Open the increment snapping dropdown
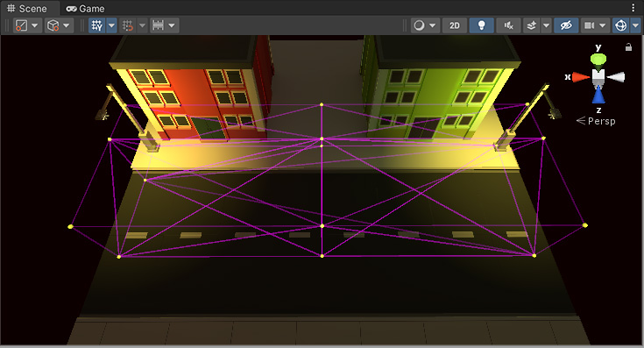 click(x=164, y=25)
